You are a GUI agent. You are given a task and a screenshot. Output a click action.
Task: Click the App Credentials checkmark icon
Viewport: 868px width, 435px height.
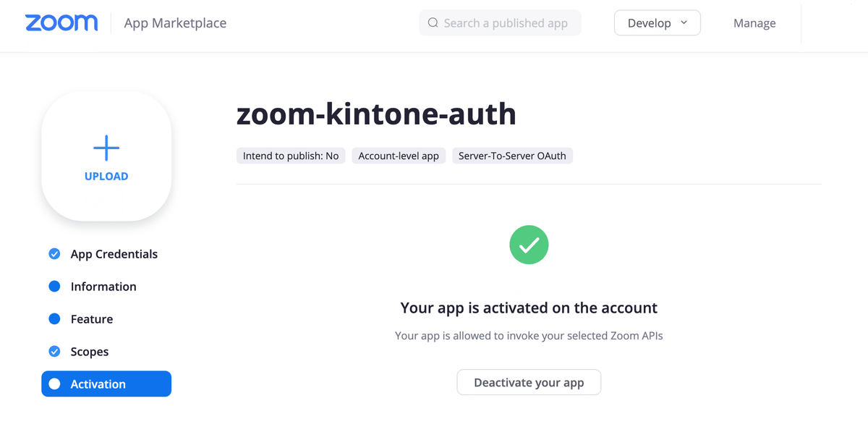tap(54, 254)
